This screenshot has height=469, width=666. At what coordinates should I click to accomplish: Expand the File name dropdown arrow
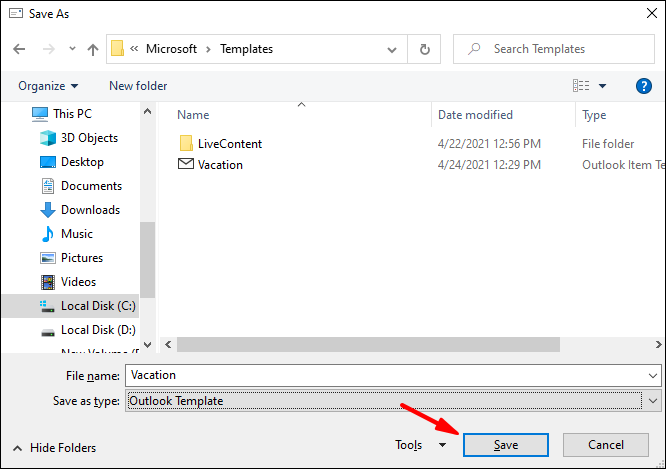(653, 376)
